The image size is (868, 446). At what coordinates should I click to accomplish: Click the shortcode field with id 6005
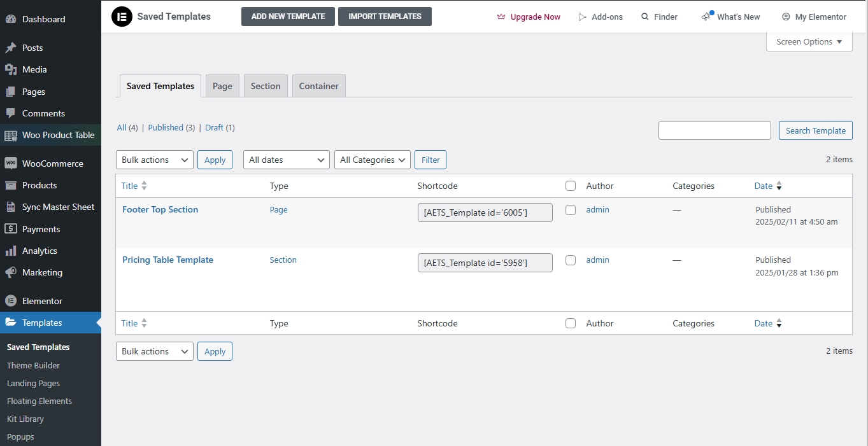click(485, 213)
